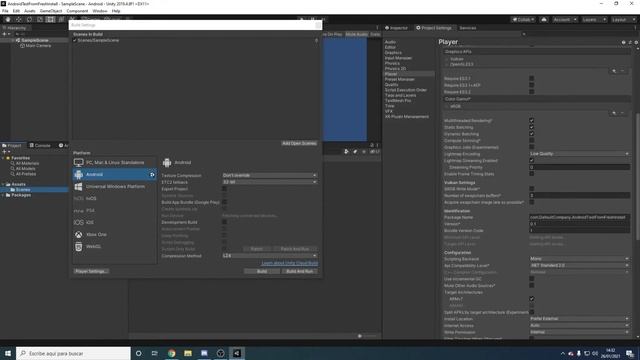Select the Xbox One platform icon
This screenshot has height=360, width=640.
click(x=78, y=235)
